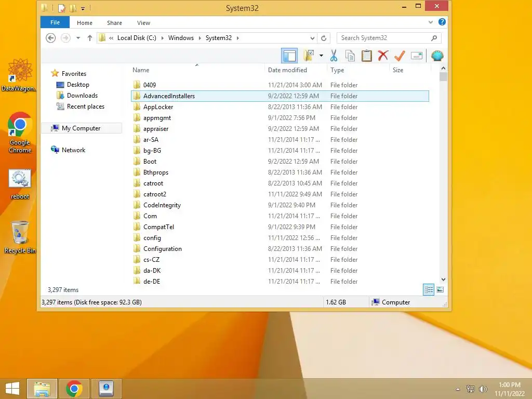Click the volume speaker tray icon

(x=483, y=389)
